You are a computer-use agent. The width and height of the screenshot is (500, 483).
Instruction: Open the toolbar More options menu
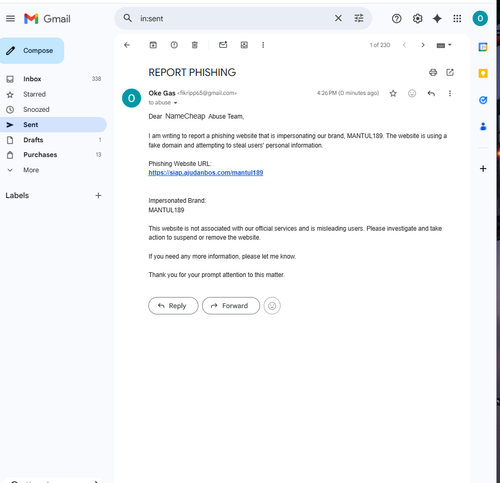(x=263, y=45)
